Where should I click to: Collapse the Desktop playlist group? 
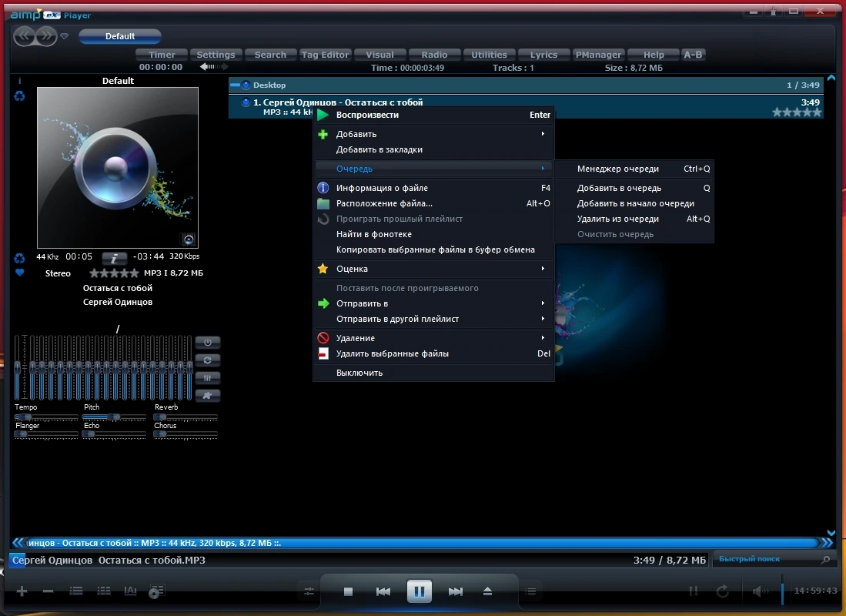(235, 85)
